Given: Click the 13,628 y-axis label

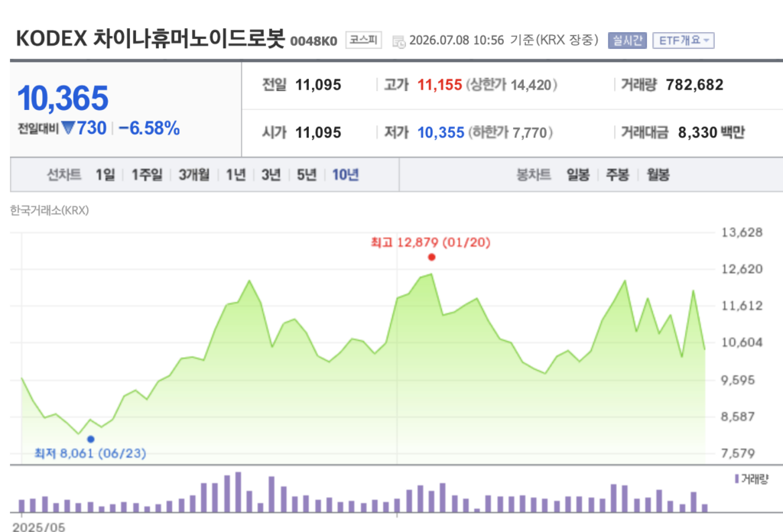Looking at the screenshot, I should pyautogui.click(x=742, y=232).
